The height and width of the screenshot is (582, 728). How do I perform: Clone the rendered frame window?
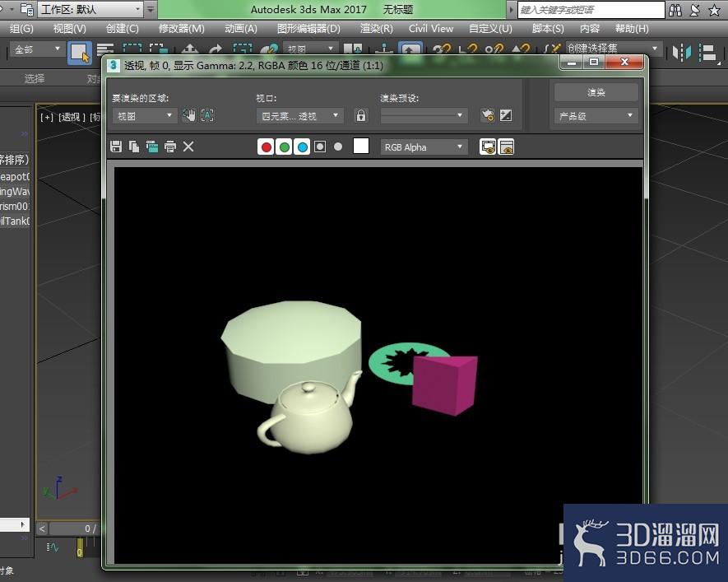pyautogui.click(x=152, y=147)
